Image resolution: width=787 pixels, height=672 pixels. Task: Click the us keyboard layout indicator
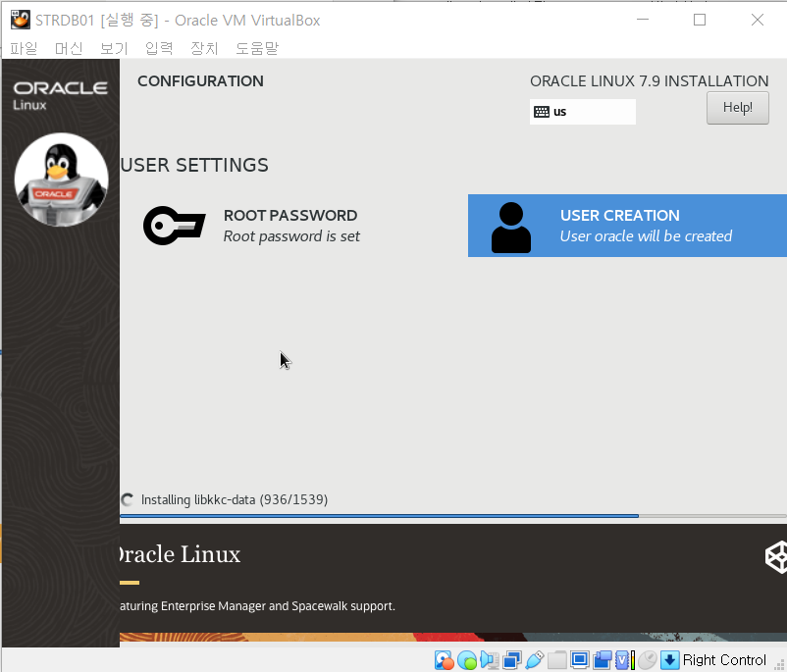click(583, 112)
